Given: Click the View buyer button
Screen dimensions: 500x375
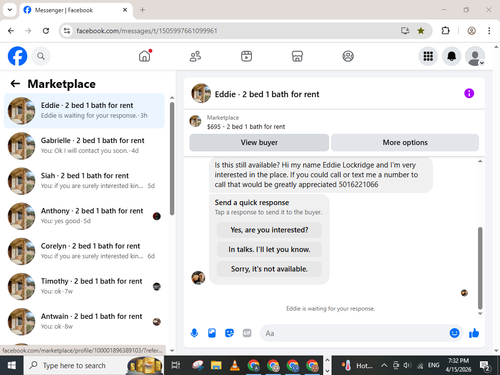Looking at the screenshot, I should click(259, 142).
